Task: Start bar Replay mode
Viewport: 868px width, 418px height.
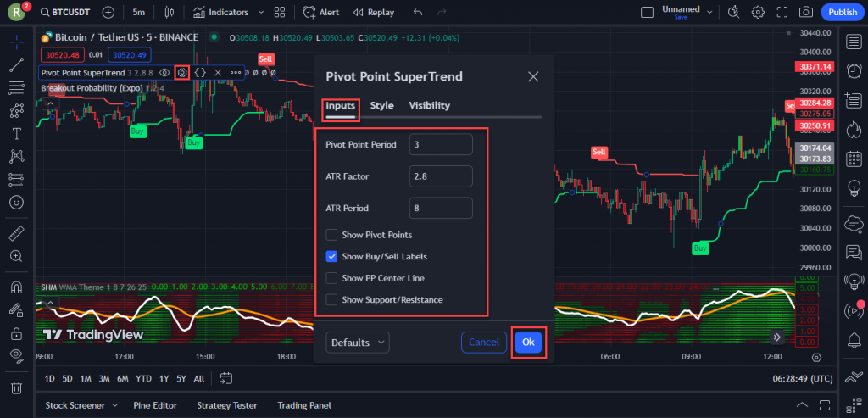Action: pyautogui.click(x=374, y=12)
